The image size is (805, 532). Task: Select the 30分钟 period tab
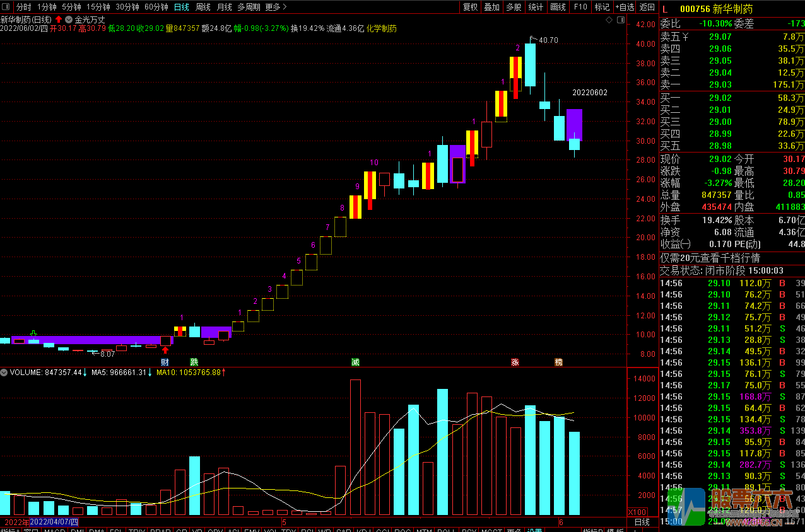coord(127,7)
